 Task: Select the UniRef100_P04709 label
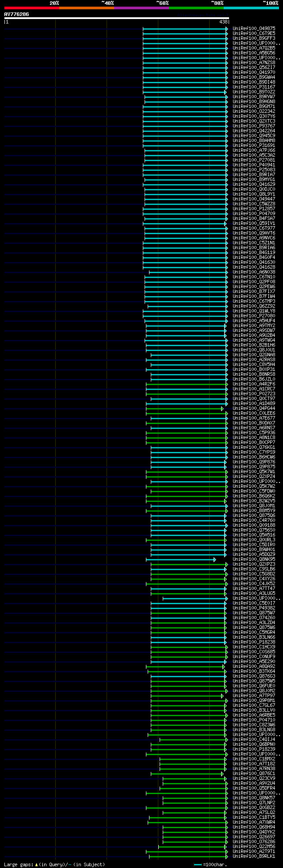point(254,214)
